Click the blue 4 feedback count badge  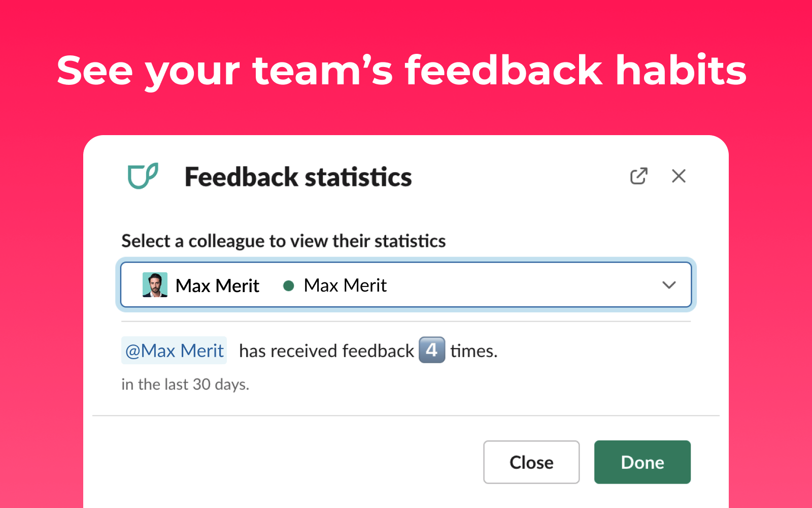[x=432, y=350]
